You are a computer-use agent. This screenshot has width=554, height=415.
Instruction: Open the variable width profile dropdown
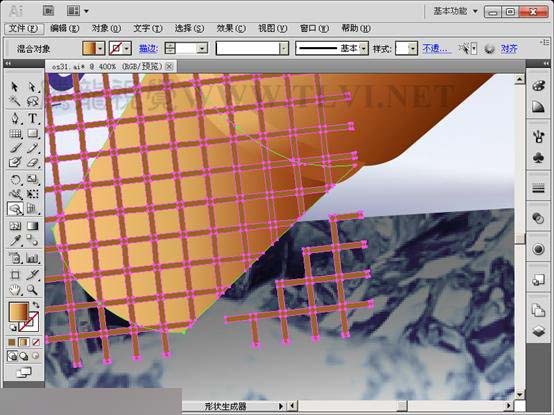[x=284, y=48]
